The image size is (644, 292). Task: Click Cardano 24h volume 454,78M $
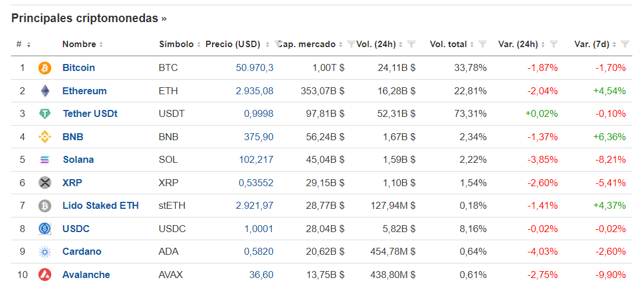point(393,251)
